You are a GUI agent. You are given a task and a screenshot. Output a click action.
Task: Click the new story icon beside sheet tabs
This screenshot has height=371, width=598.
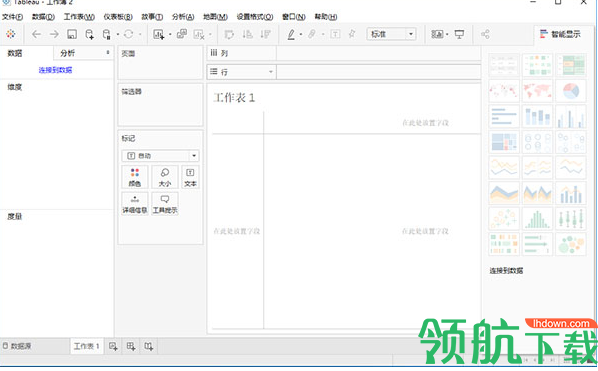pos(149,346)
